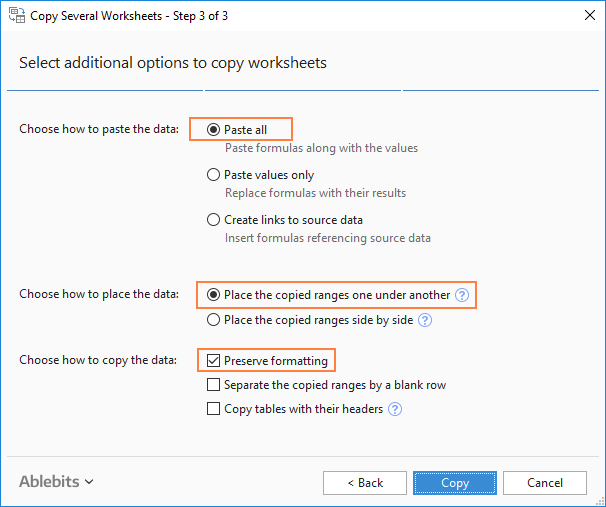Choose Place the copied ranges side by side

click(213, 320)
